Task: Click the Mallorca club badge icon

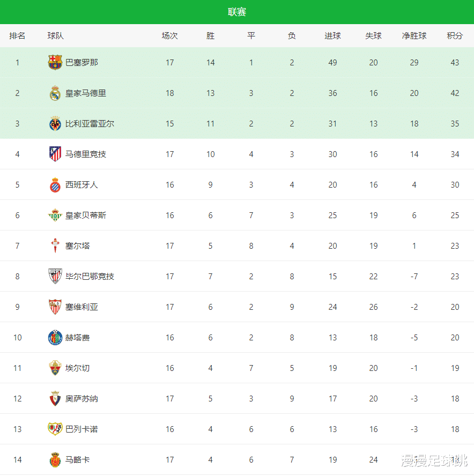Action: [55, 460]
